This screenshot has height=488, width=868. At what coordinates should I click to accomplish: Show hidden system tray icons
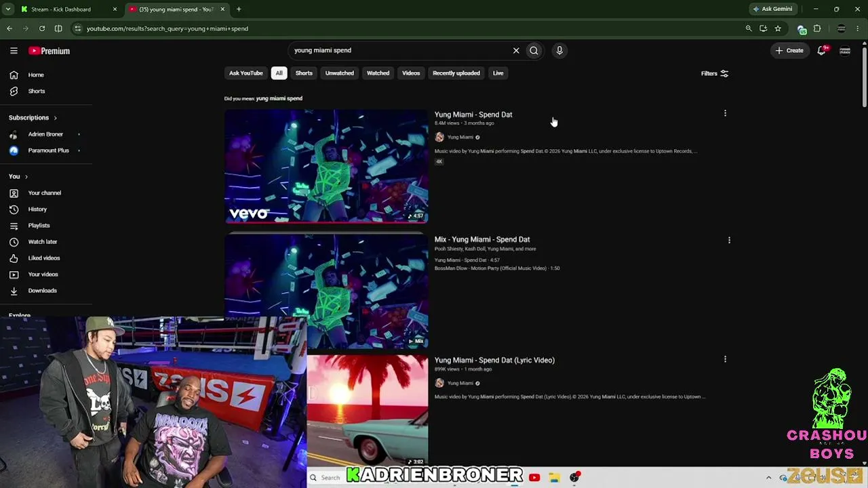[x=768, y=478]
